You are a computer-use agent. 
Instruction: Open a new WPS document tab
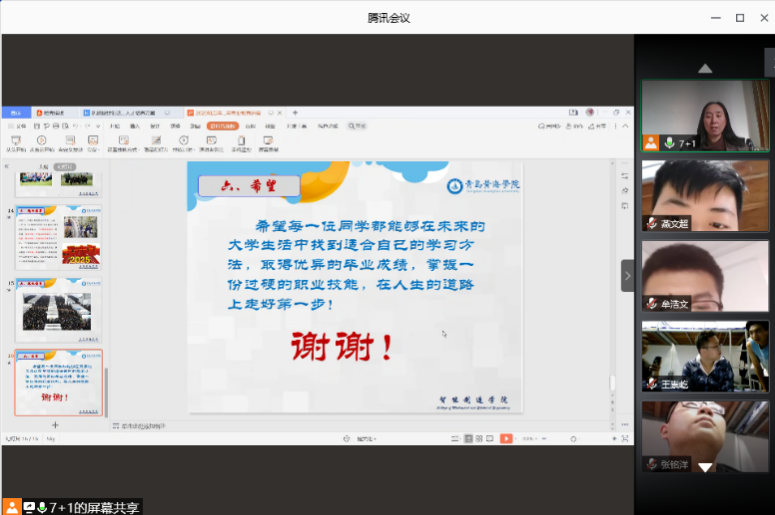pyautogui.click(x=295, y=113)
